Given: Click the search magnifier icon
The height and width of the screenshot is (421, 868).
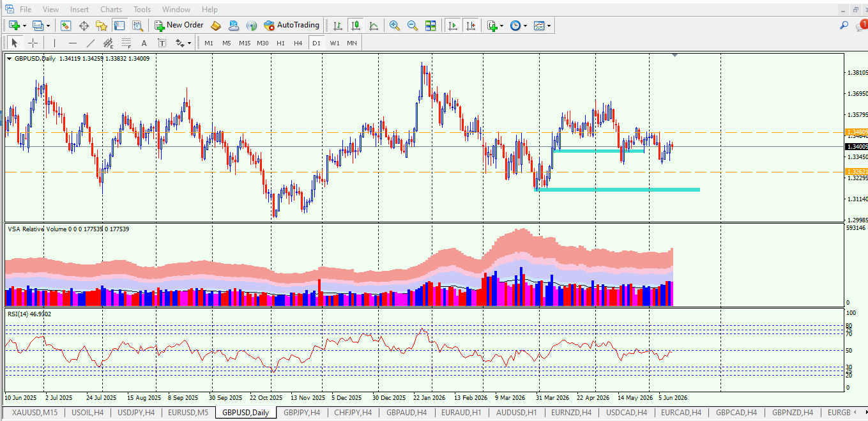Looking at the screenshot, I should click(844, 26).
